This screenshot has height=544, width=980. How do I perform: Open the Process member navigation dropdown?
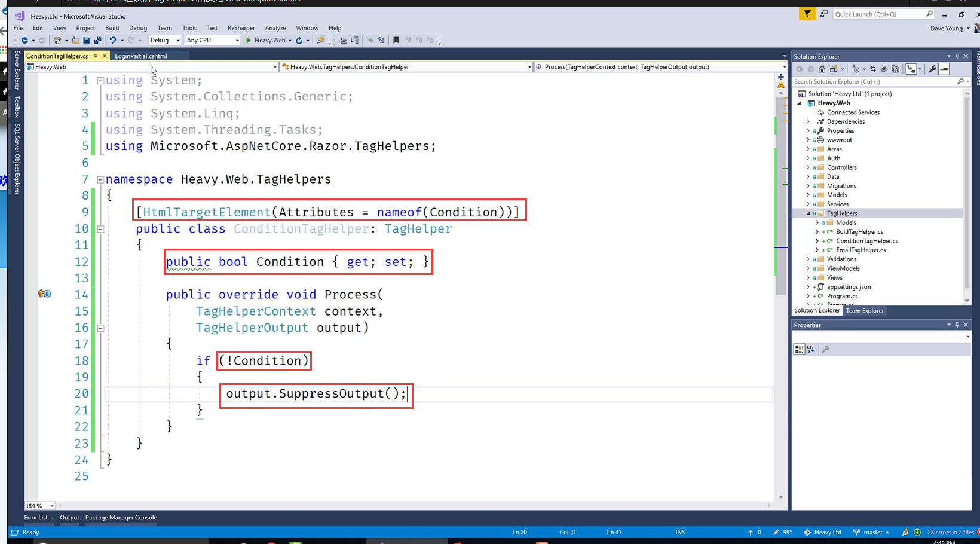(x=661, y=66)
